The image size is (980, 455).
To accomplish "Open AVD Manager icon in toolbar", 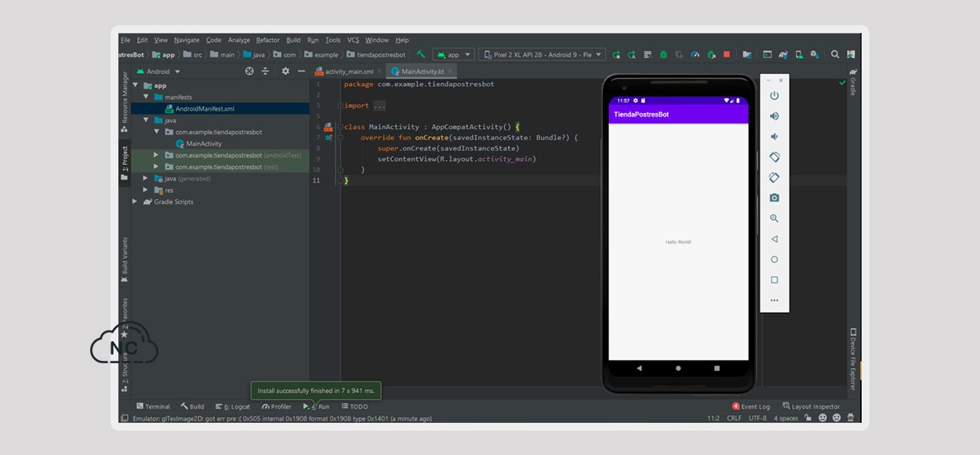I will click(799, 55).
